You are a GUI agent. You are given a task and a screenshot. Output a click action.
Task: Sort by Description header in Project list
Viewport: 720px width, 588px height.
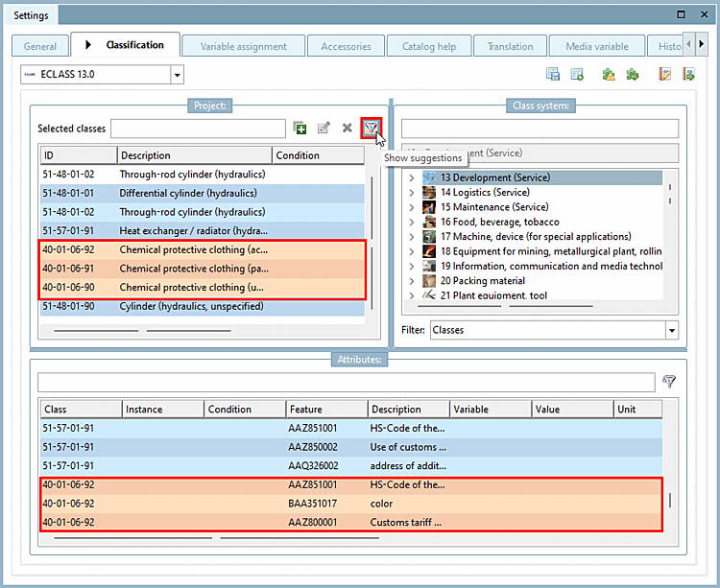(x=195, y=155)
